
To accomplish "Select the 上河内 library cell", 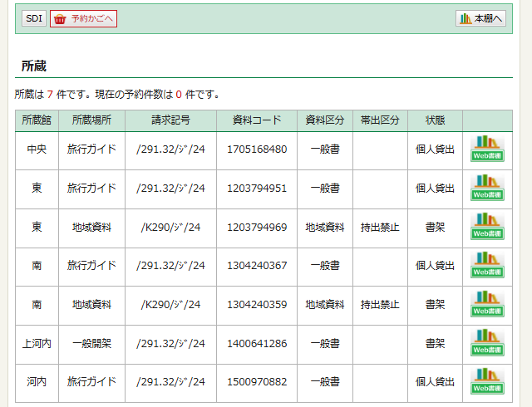I will pos(37,343).
